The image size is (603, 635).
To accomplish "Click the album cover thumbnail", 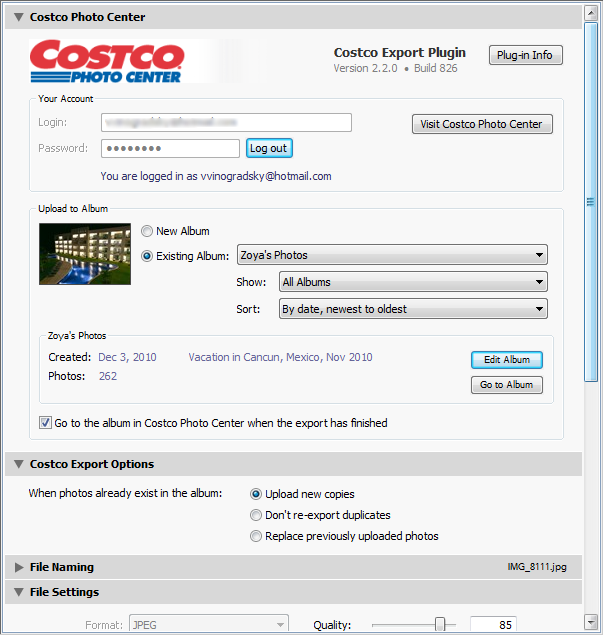I will [x=85, y=254].
